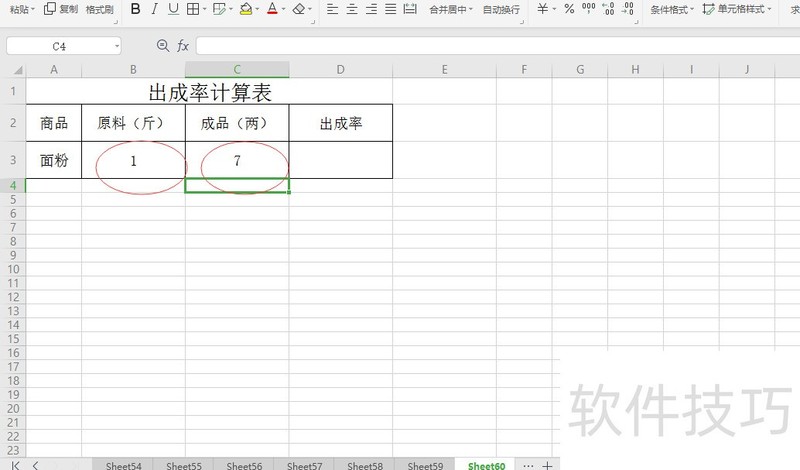Image resolution: width=800 pixels, height=470 pixels.
Task: Apply center horizontal alignment
Action: [352, 9]
